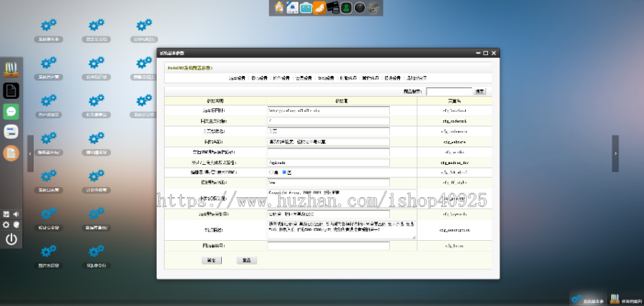Click the theme palette icon in left sidebar

tap(16, 224)
